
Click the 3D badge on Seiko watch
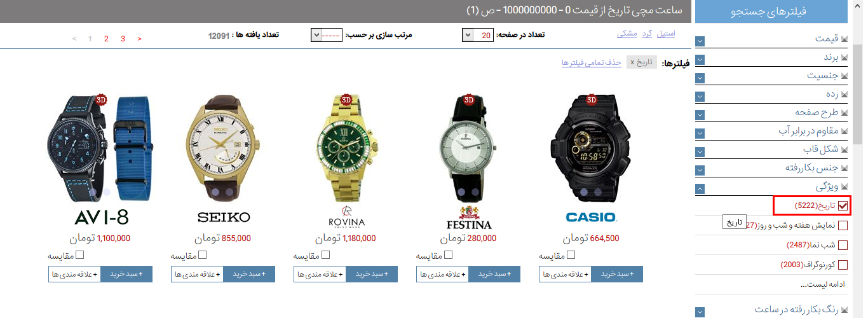tap(224, 99)
